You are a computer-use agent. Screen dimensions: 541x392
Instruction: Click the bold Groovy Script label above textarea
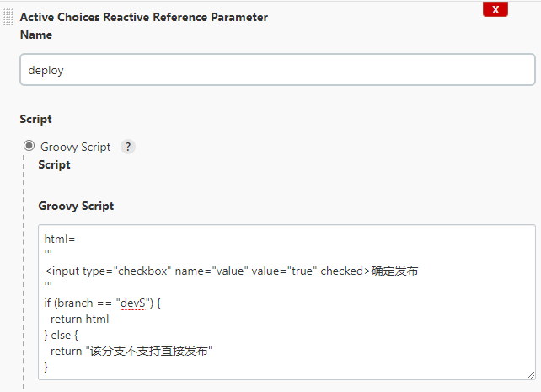(x=76, y=206)
